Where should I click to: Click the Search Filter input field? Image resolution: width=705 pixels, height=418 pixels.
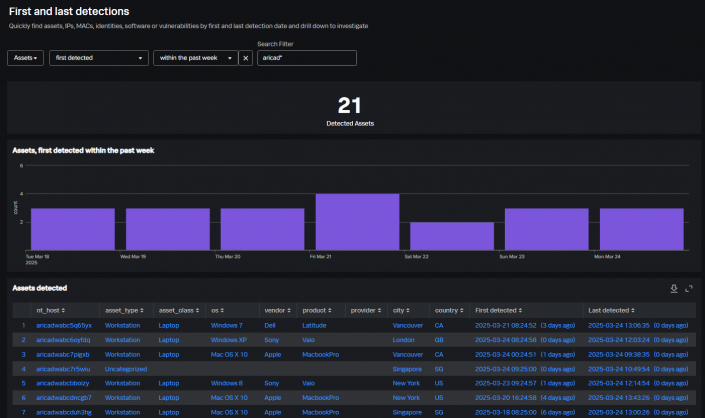[307, 58]
